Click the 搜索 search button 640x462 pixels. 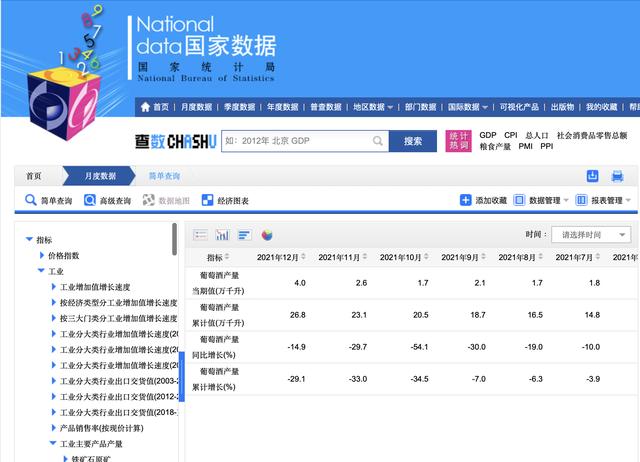pyautogui.click(x=413, y=141)
